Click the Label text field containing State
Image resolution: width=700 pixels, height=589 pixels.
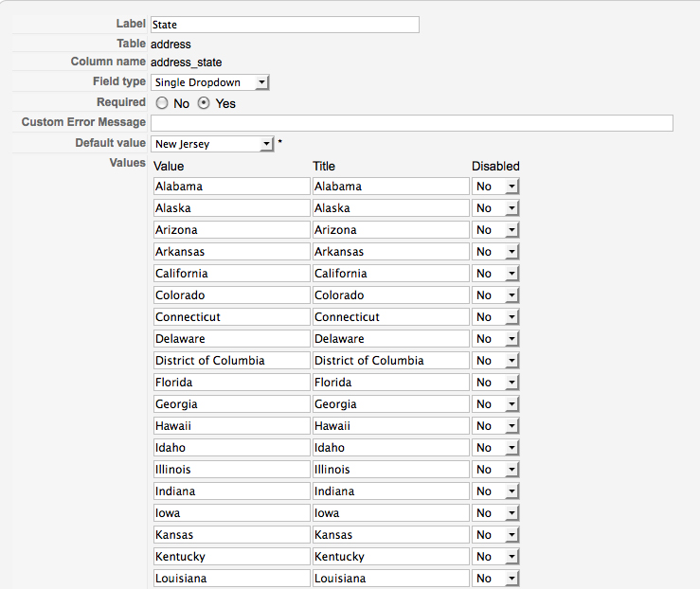point(284,25)
